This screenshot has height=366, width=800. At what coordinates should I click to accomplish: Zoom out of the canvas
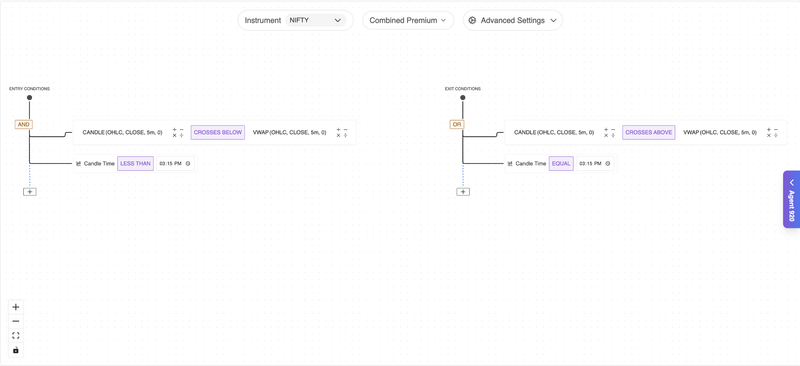click(16, 321)
